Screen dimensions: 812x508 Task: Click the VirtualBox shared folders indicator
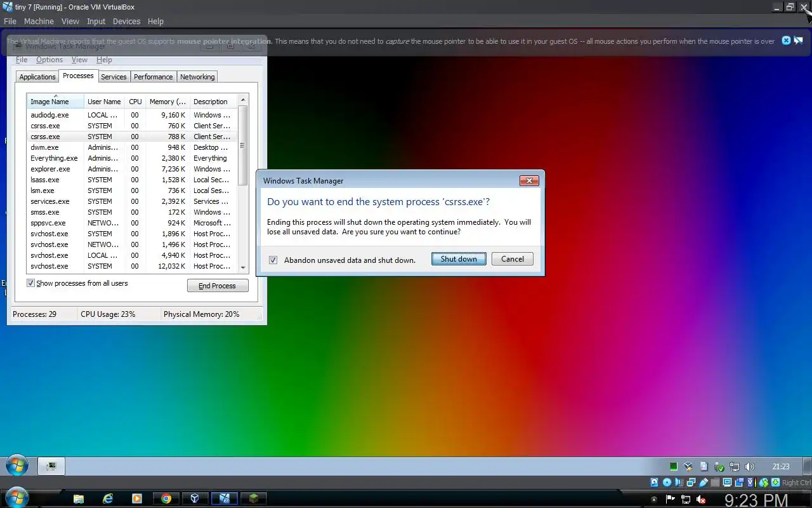click(716, 483)
